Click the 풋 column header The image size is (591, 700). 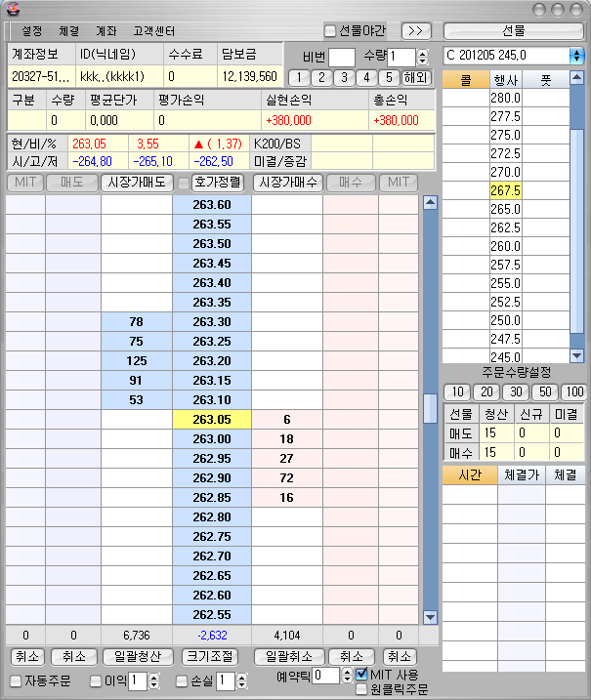(546, 80)
